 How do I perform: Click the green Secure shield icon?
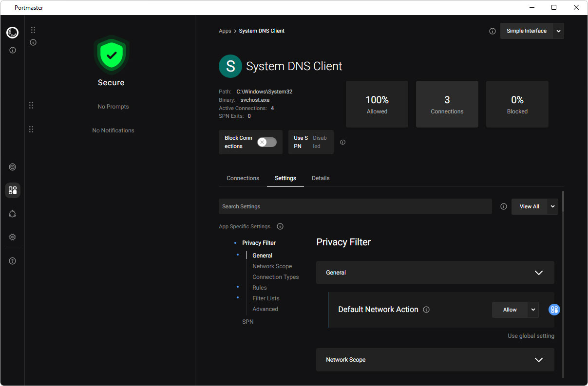coord(112,55)
